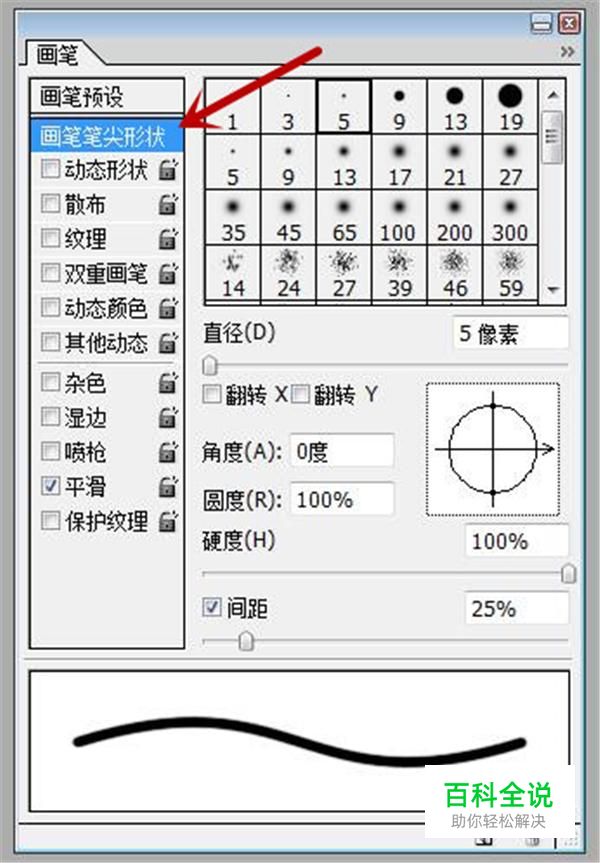Viewport: 600px width, 863px height.
Task: Click the 角度(A) input field
Action: pyautogui.click(x=342, y=451)
